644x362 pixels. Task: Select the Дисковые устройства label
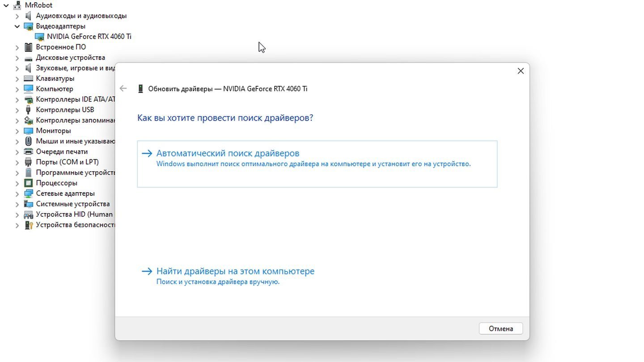tap(71, 58)
